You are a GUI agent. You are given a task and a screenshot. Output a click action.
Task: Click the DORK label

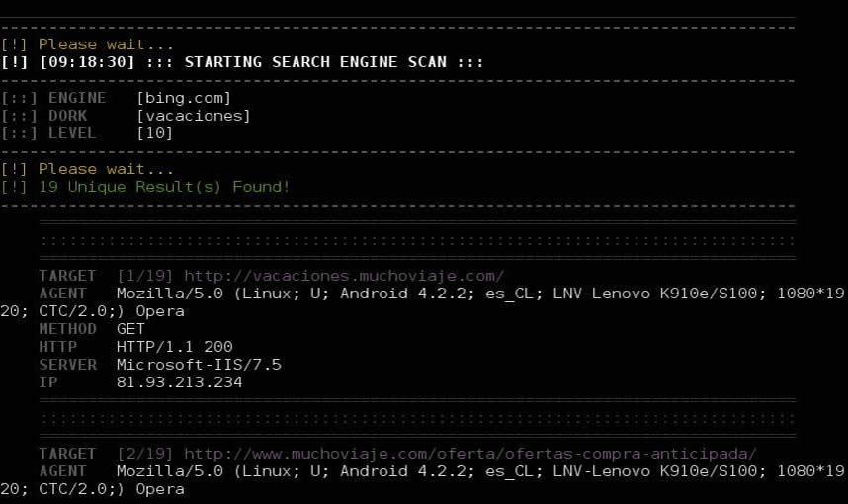click(x=67, y=116)
